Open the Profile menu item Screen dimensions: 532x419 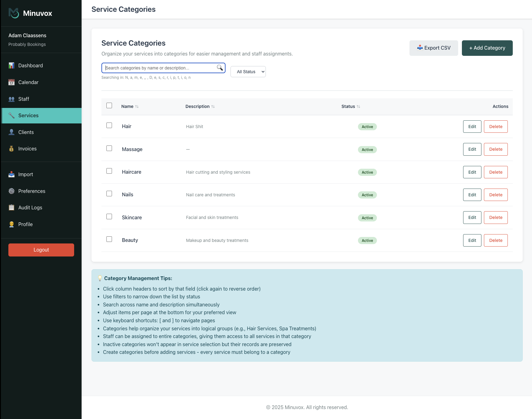(x=25, y=224)
